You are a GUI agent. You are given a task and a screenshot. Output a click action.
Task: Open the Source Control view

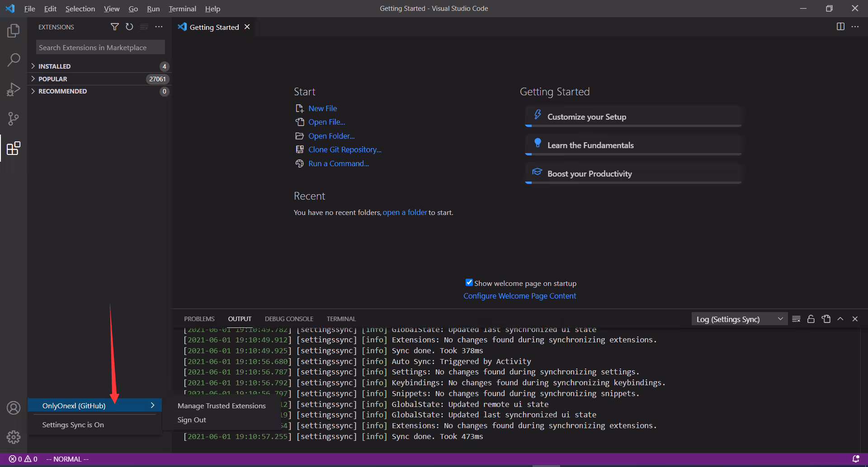click(x=14, y=119)
